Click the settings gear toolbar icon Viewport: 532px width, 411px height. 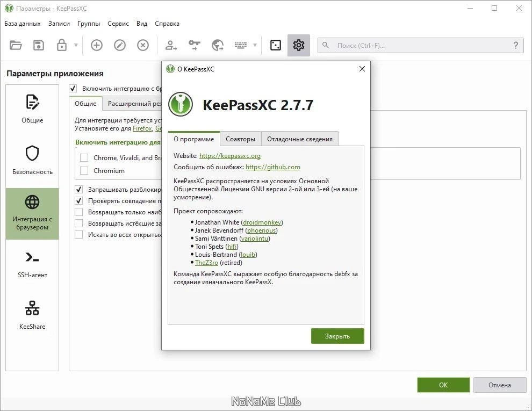tap(299, 45)
